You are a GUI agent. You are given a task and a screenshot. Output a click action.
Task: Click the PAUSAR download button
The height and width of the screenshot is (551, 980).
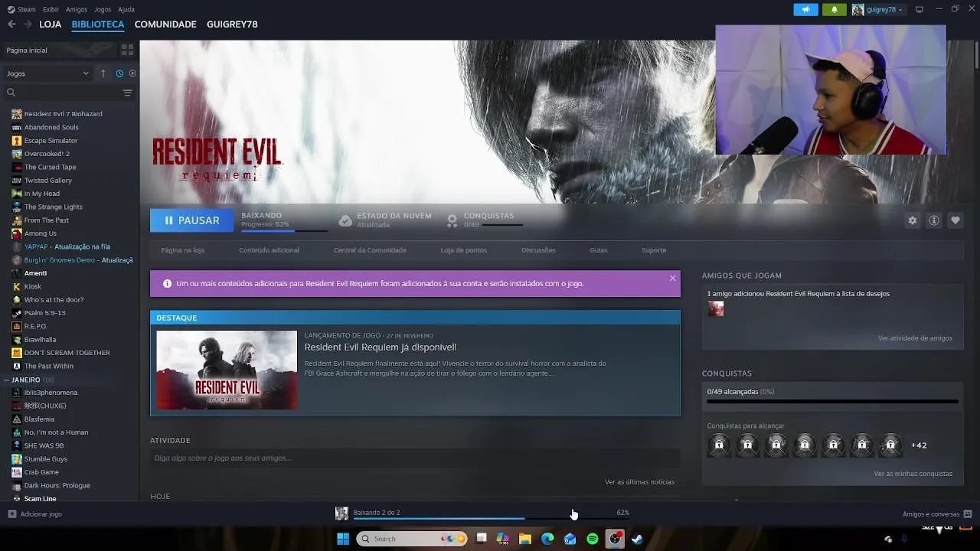click(192, 220)
